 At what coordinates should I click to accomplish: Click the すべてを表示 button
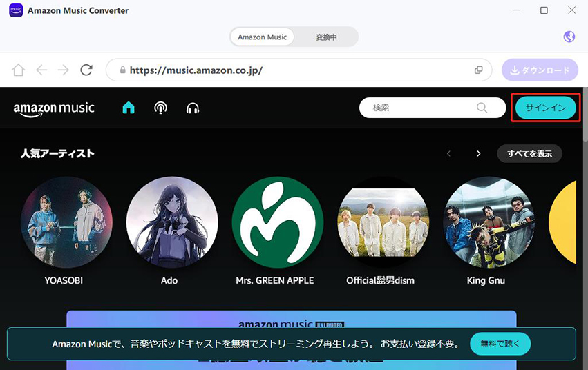coord(529,153)
